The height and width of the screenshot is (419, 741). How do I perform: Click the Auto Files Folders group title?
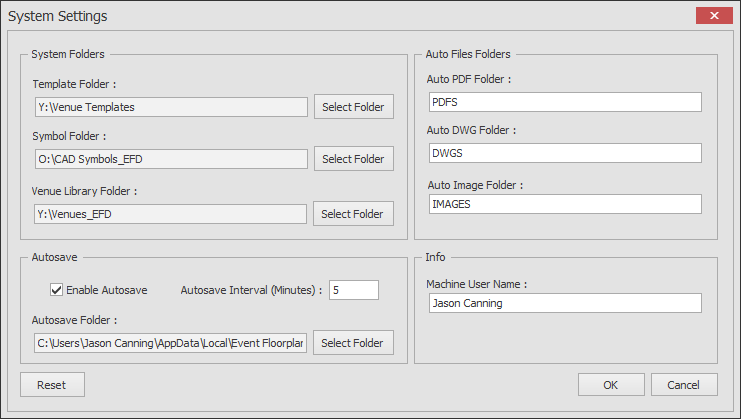coord(468,54)
